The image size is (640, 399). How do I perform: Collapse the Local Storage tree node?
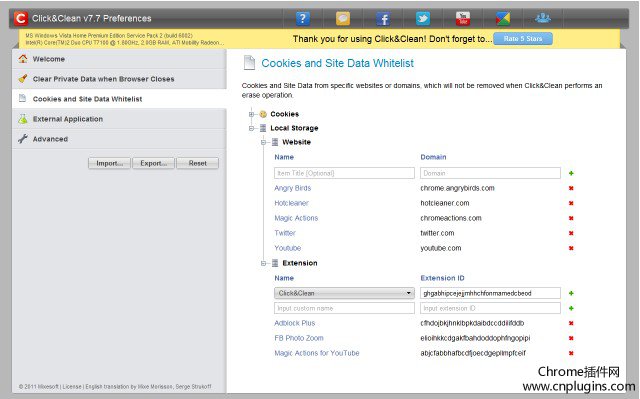tap(251, 128)
